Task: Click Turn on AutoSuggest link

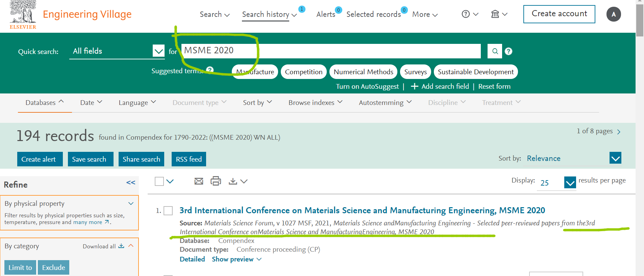Action: tap(367, 86)
